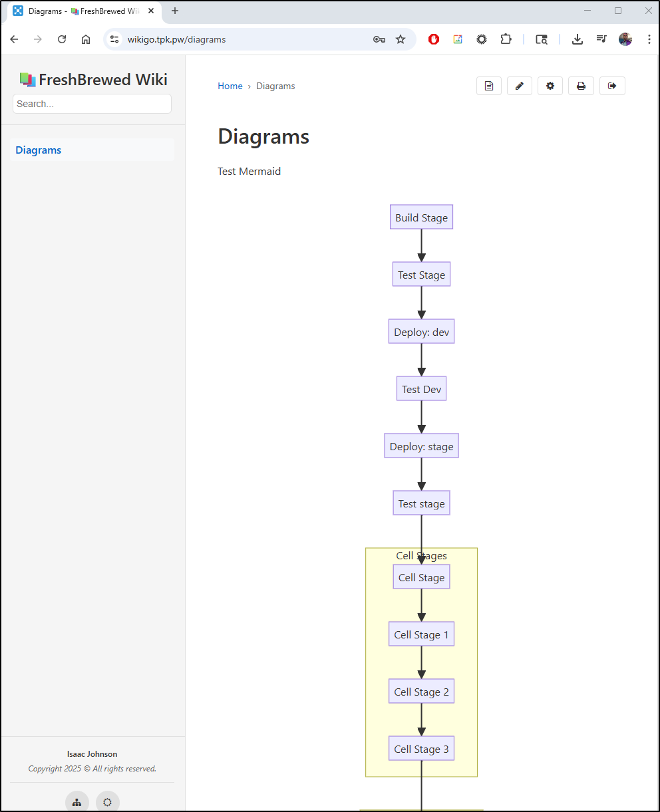Open Chrome profile avatar menu
This screenshot has width=660, height=812.
625,39
